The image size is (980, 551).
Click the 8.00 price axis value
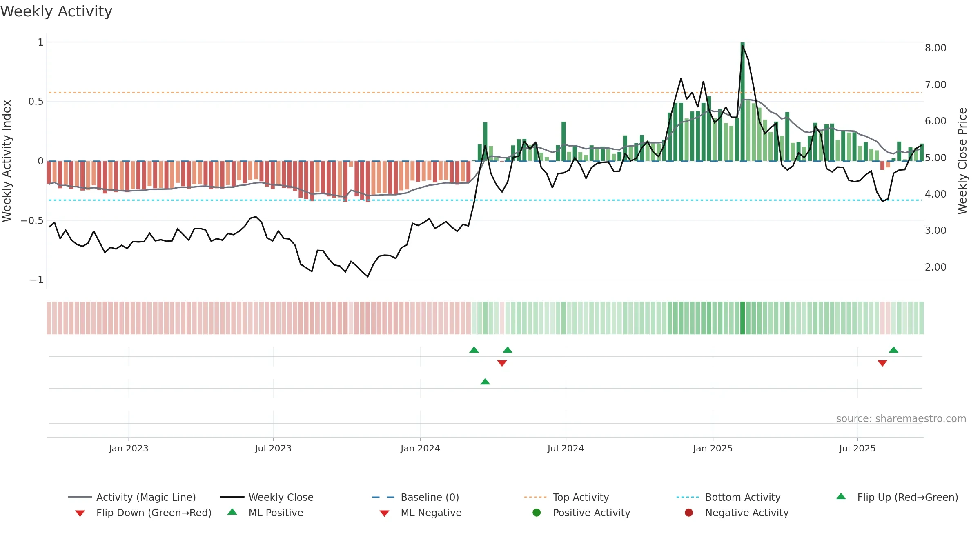pos(935,48)
